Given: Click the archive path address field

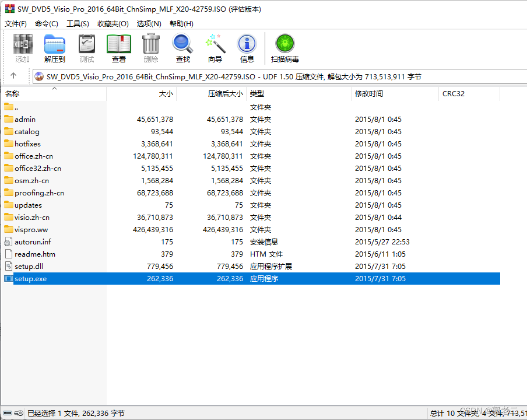Looking at the screenshot, I should point(280,76).
